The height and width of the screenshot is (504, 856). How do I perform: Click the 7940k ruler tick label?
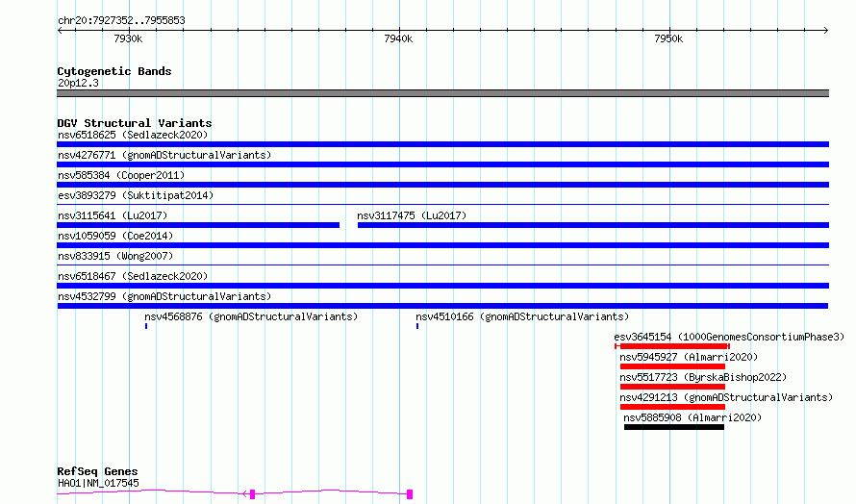[x=398, y=38]
